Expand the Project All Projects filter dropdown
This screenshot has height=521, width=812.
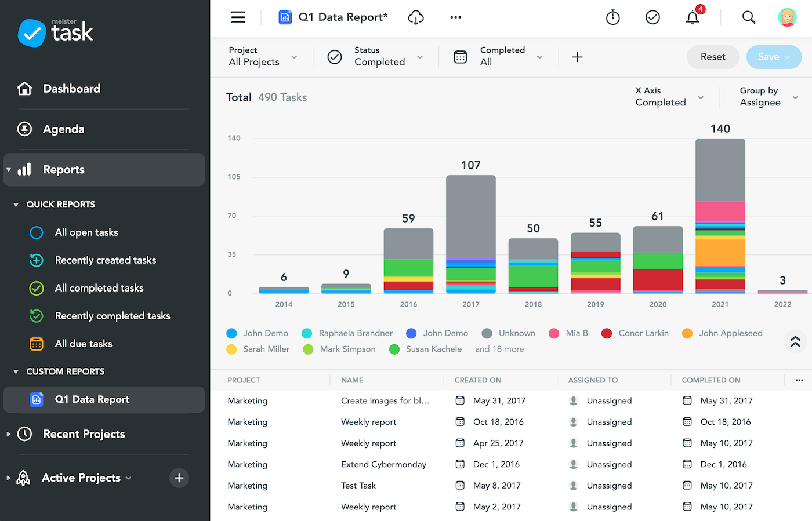294,57
